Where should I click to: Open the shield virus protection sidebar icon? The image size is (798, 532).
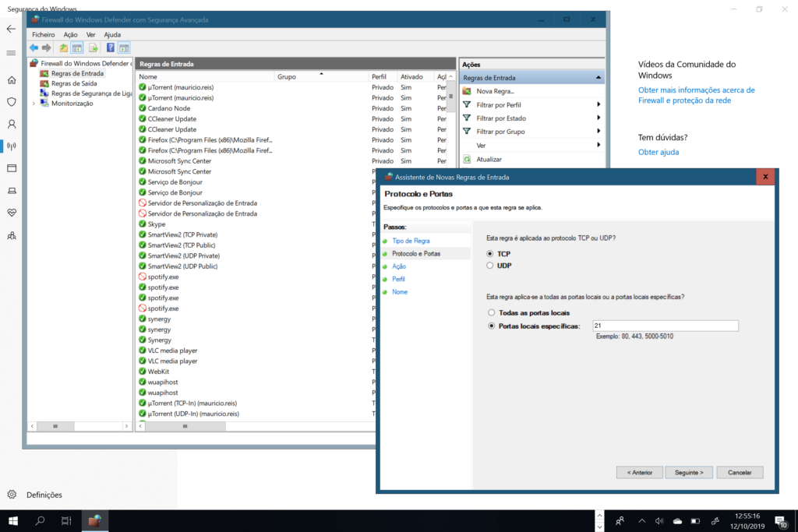(12, 102)
